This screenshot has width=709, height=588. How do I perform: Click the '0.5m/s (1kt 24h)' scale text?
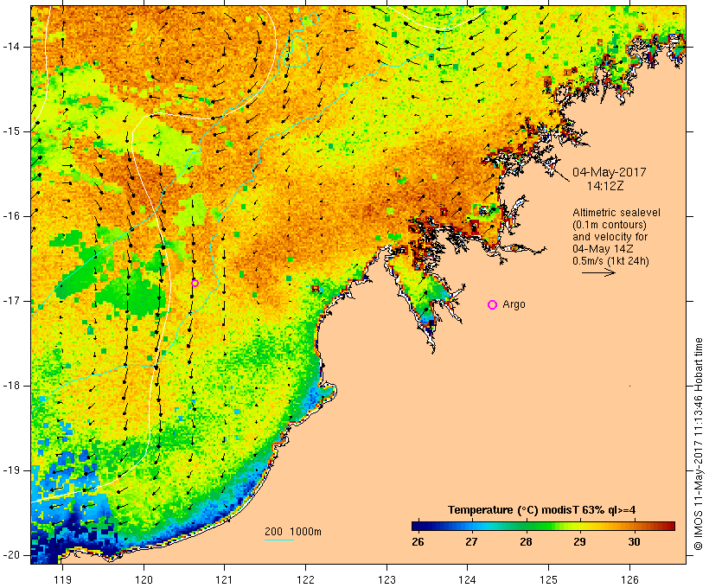[611, 261]
